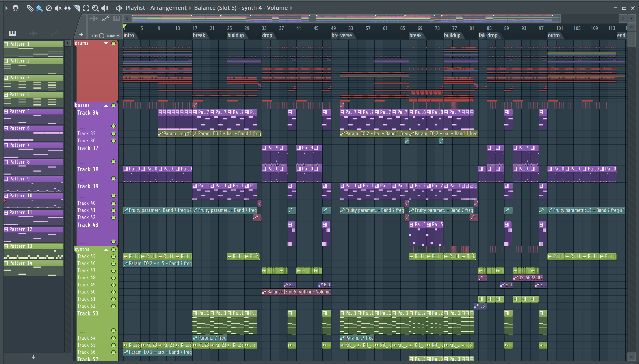Mute the drums track group
Screen dimensions: 639x364
point(113,43)
